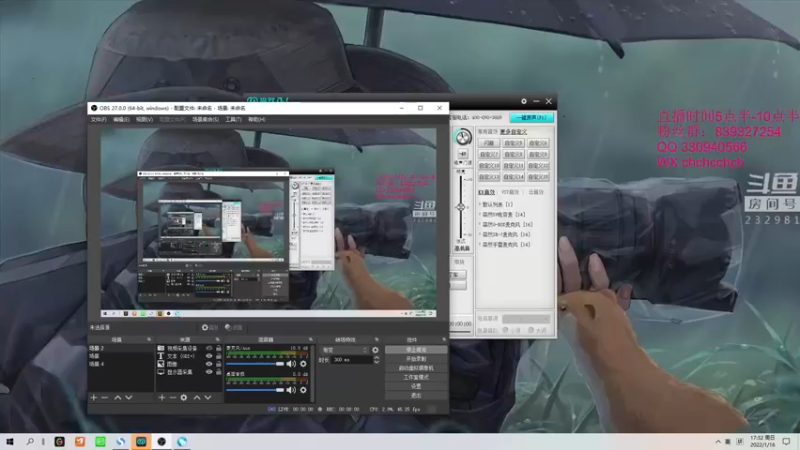Hide the Image source
This screenshot has height=450, width=800.
pos(209,364)
